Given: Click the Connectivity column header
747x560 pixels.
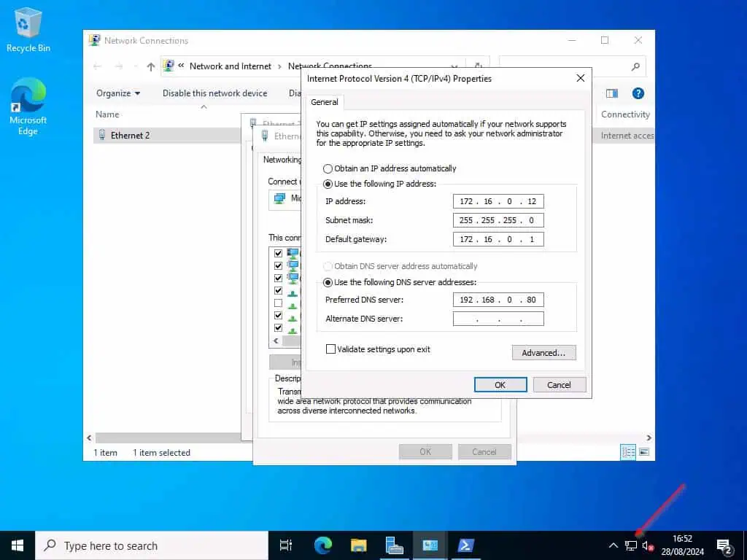Looking at the screenshot, I should 625,114.
